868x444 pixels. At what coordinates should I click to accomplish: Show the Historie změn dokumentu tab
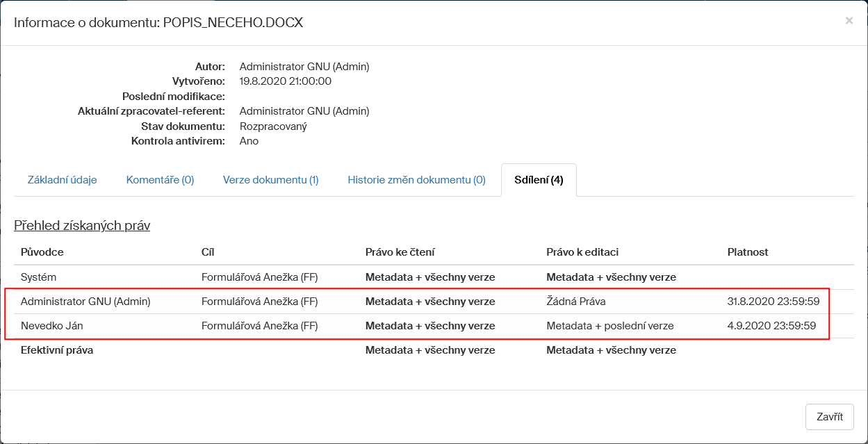pos(416,180)
